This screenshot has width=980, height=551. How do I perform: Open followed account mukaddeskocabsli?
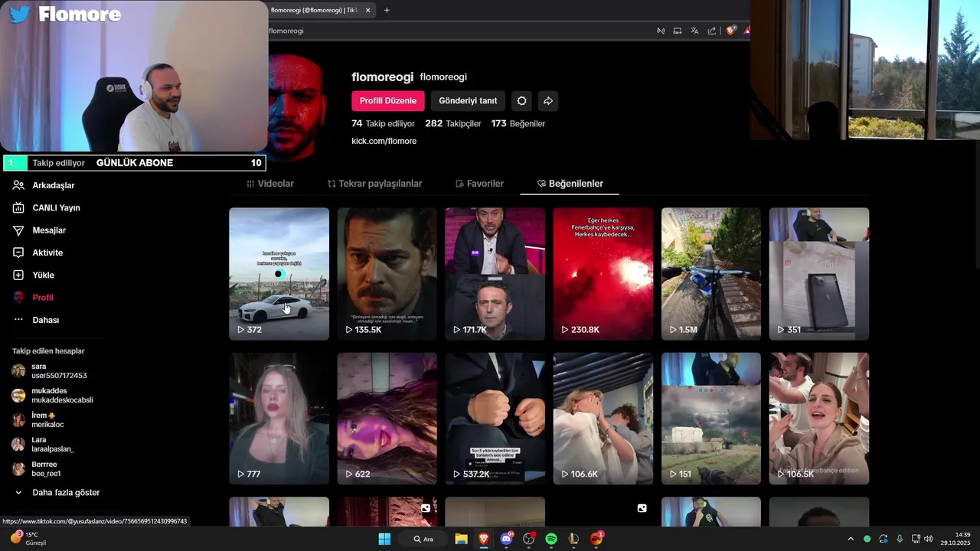(53, 396)
